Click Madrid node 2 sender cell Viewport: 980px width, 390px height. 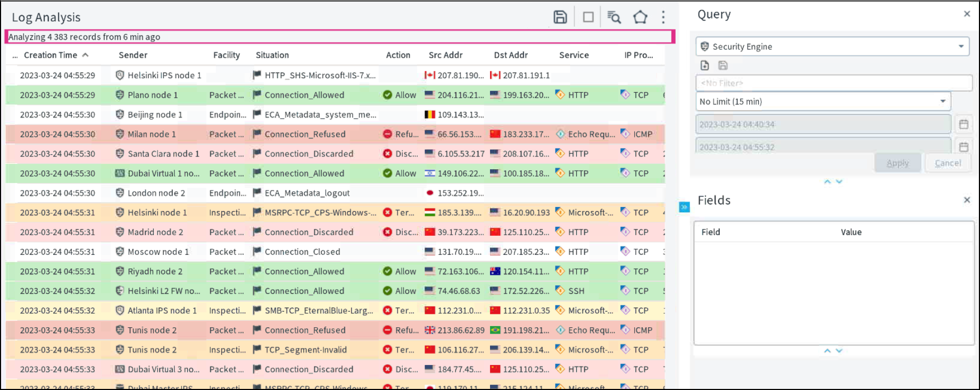click(x=155, y=232)
